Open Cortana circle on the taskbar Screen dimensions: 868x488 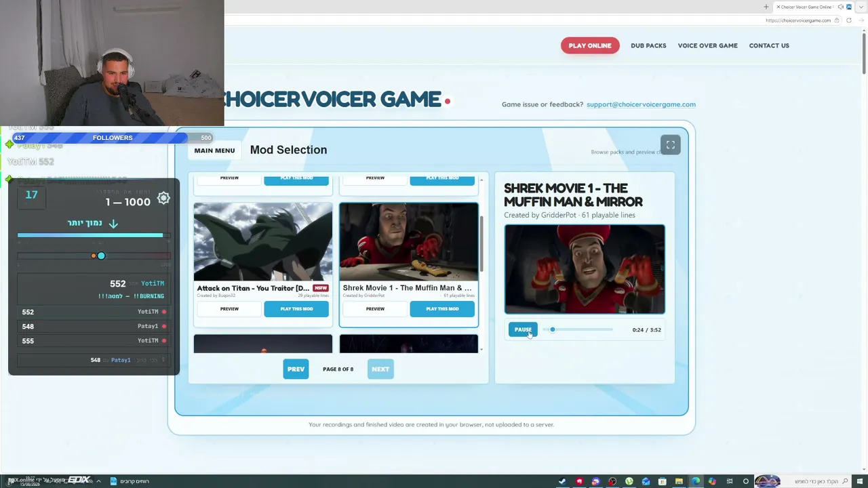[746, 481]
